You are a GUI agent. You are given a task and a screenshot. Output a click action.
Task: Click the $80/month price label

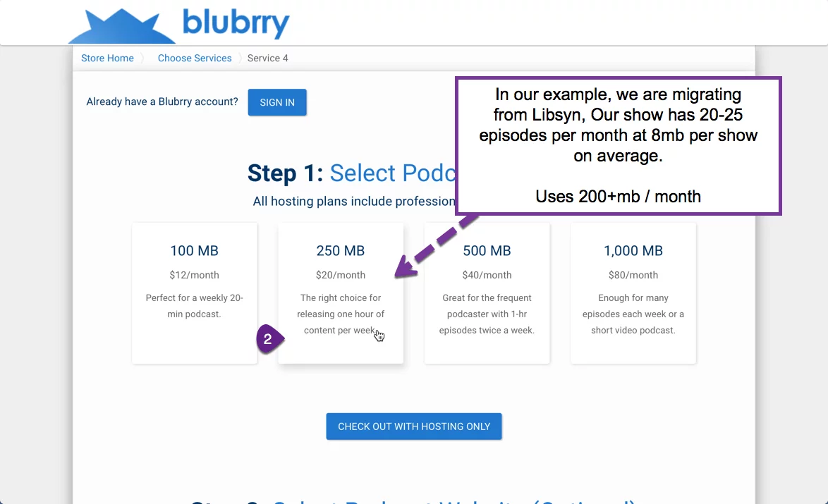pos(633,275)
